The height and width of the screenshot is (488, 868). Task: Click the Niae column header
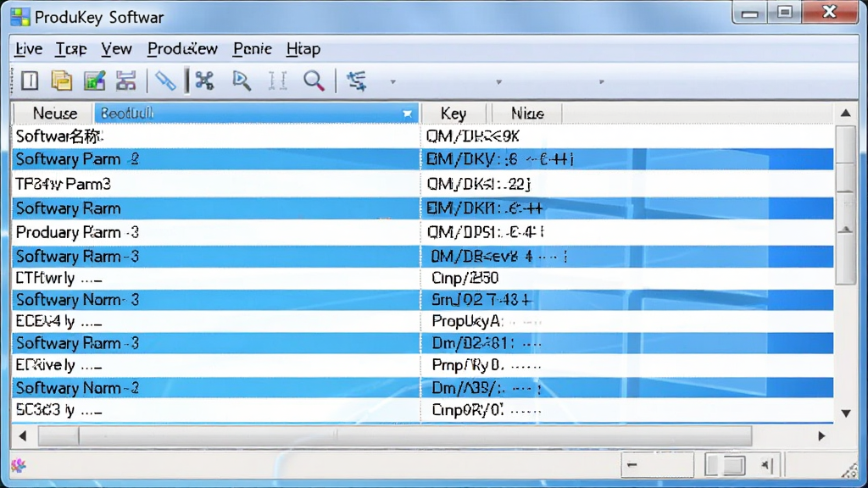[x=527, y=114]
